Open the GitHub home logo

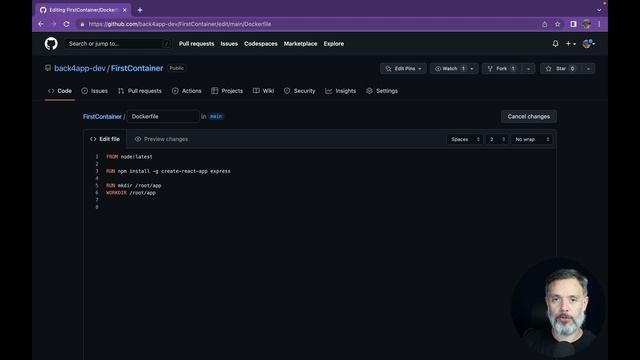pos(51,44)
